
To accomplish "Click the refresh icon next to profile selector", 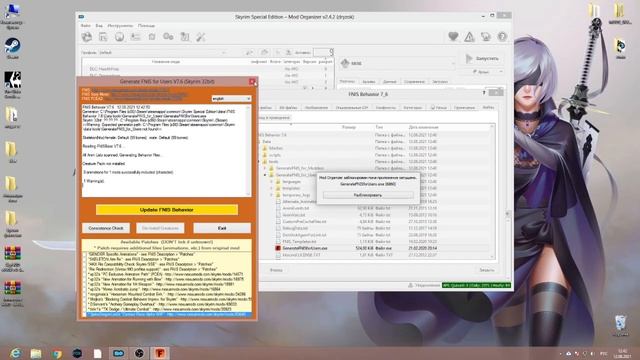I will click(249, 52).
